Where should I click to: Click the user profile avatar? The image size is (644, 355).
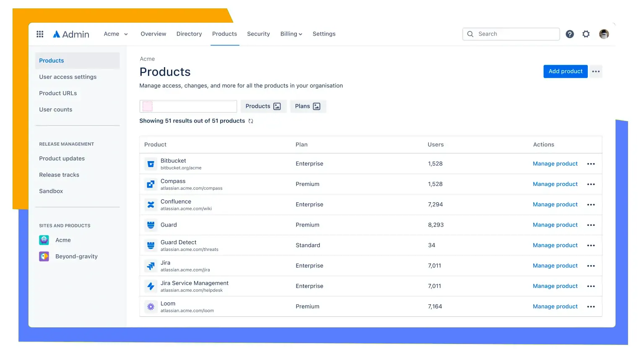point(604,34)
